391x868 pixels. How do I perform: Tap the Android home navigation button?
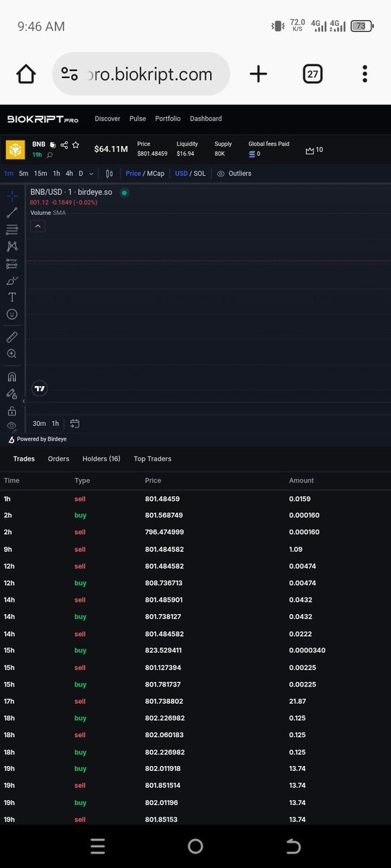pos(195,846)
